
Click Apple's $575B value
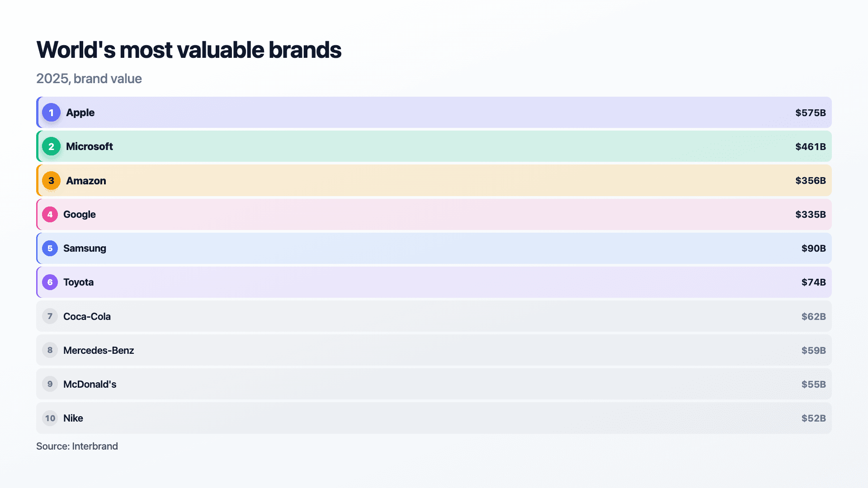point(811,113)
